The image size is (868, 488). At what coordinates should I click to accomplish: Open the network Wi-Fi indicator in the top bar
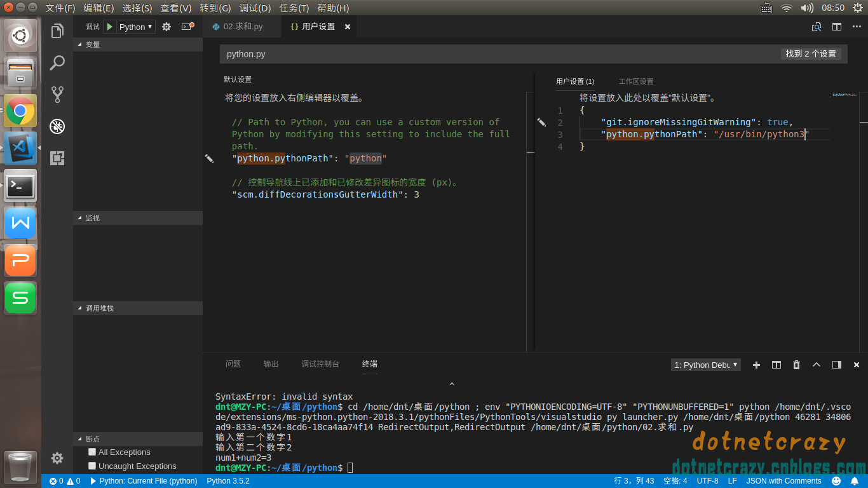pos(787,8)
